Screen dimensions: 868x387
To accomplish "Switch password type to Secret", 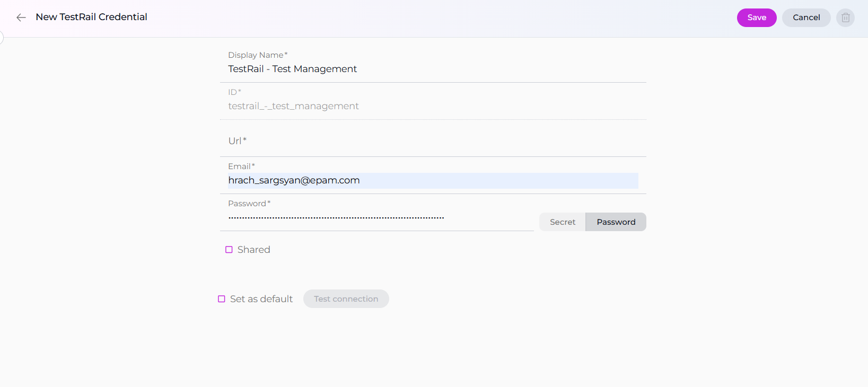I will point(562,222).
